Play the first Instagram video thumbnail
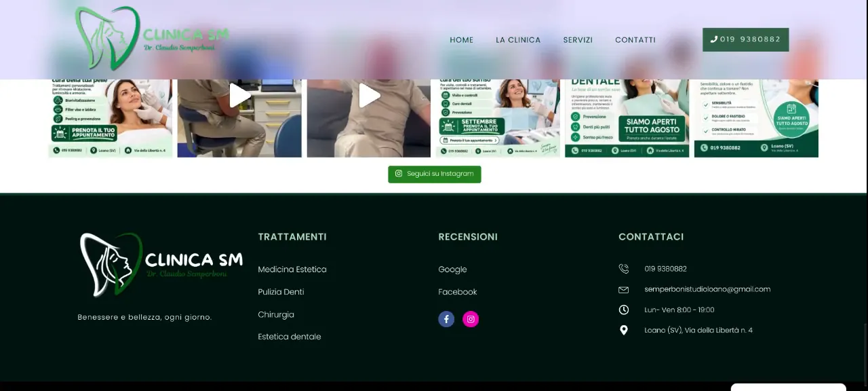868x391 pixels. point(239,96)
